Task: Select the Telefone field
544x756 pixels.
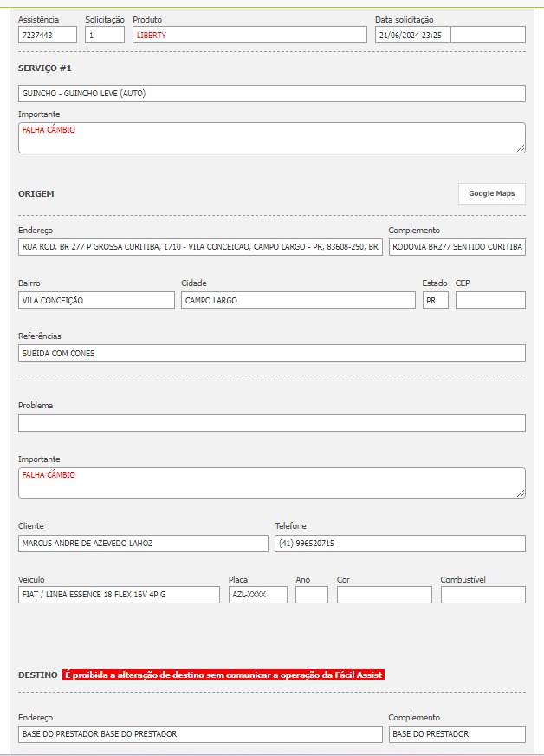Action: tap(399, 544)
